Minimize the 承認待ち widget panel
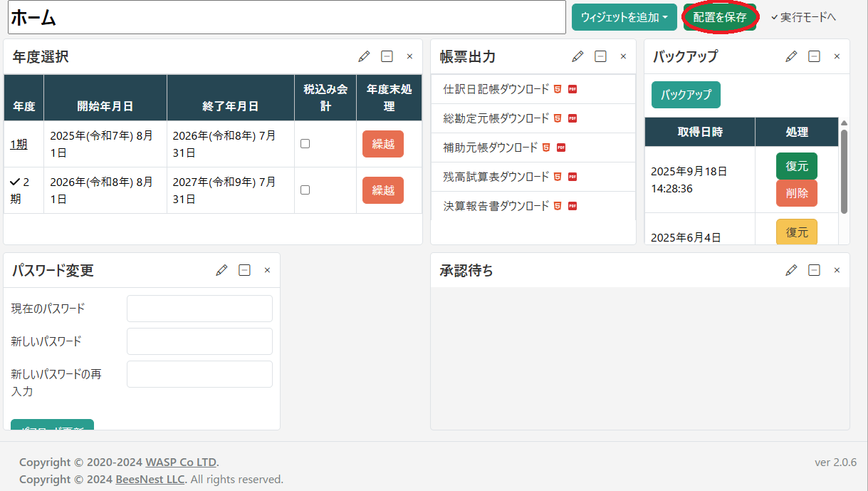Screen dimensions: 868x491 tap(814, 270)
